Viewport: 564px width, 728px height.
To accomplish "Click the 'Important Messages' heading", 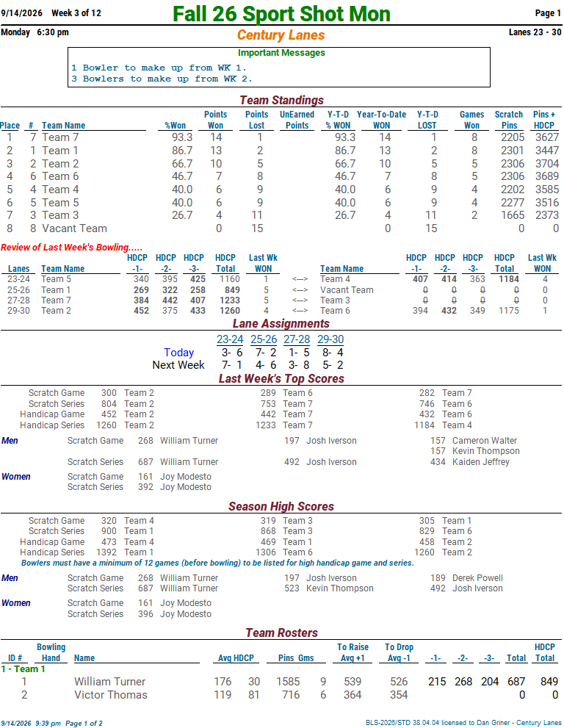I will click(x=281, y=52).
